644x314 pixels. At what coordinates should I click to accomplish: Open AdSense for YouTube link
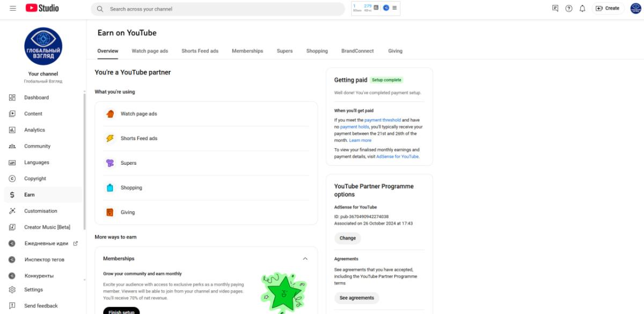point(397,157)
